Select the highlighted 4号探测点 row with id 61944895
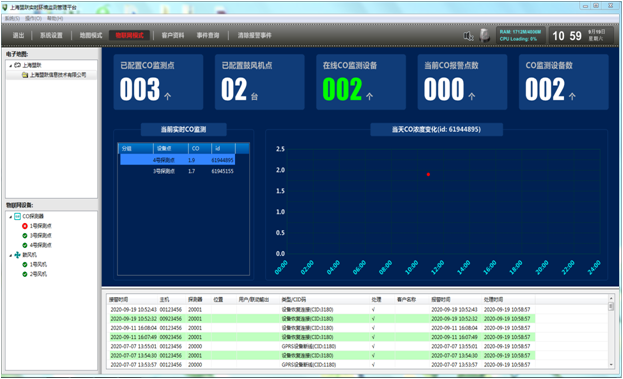The height and width of the screenshot is (379, 623). [178, 160]
